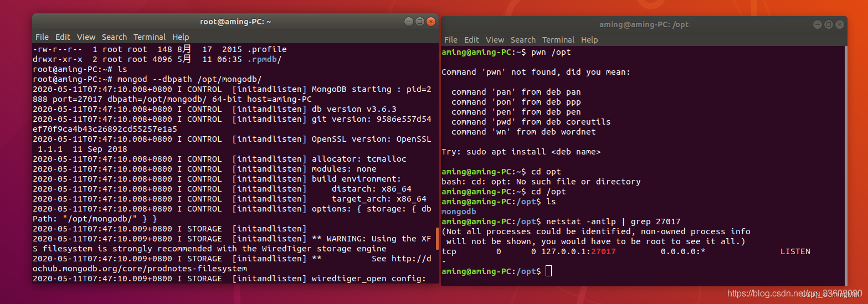Viewport: 868px width, 304px height.
Task: Click 'OpenSSL version: OpenSSL' log text
Action: click(x=372, y=139)
